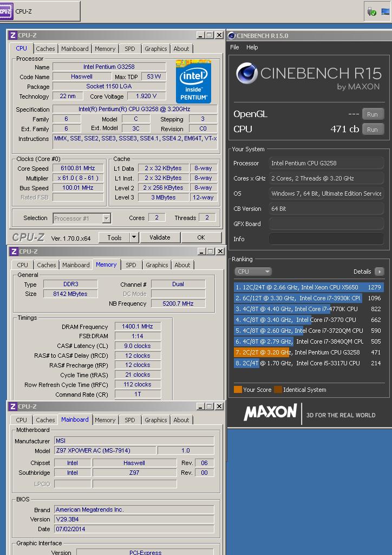This screenshot has width=392, height=555.
Task: Open About tab in bottom Mainboard CPU-Z window
Action: pyautogui.click(x=181, y=420)
